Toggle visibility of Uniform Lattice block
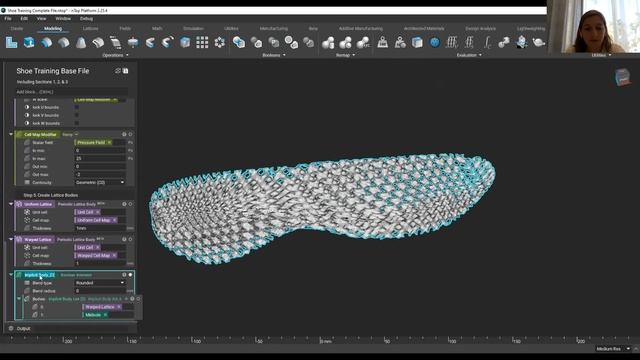640x360 pixels. click(x=131, y=204)
